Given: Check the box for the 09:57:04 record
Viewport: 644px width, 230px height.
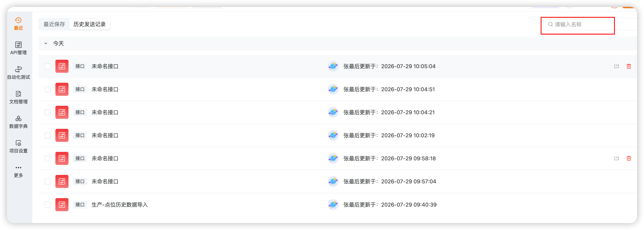Looking at the screenshot, I should (48, 181).
